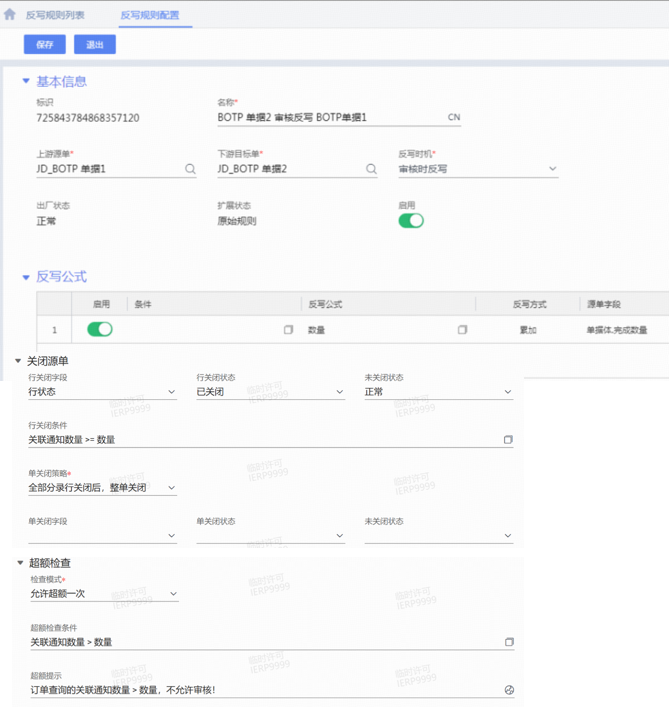
Task: Click the 条件 column header
Action: pyautogui.click(x=143, y=304)
